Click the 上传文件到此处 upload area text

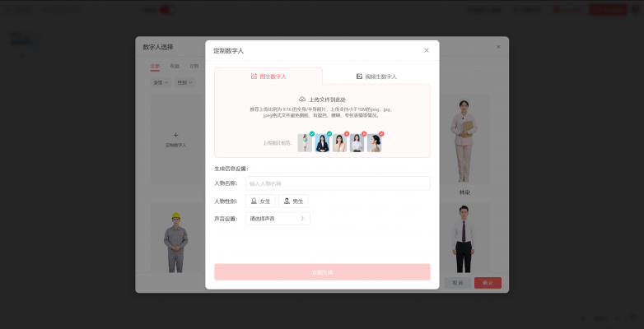(x=327, y=99)
